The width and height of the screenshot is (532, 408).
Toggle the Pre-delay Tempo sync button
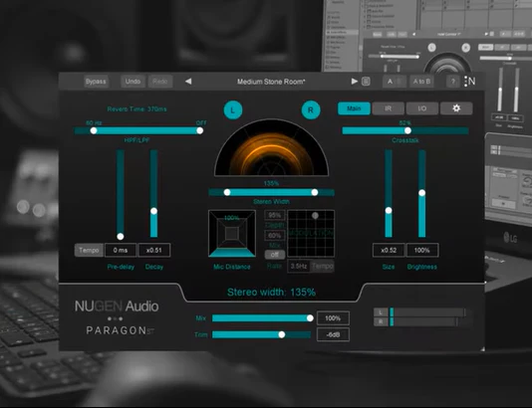coord(89,250)
